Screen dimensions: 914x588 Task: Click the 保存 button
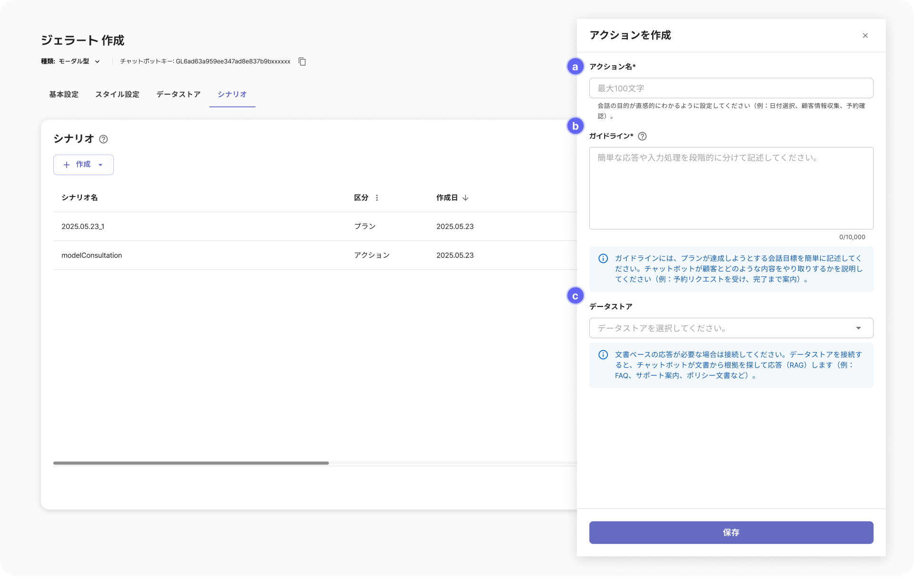coord(731,532)
